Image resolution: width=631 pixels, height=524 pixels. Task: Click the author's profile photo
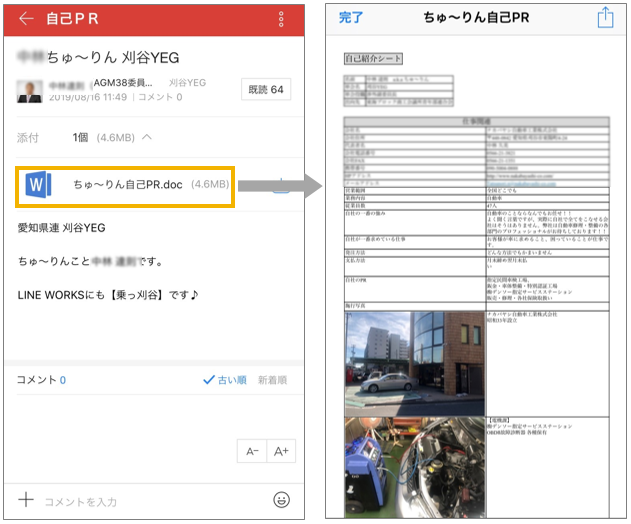[x=29, y=90]
